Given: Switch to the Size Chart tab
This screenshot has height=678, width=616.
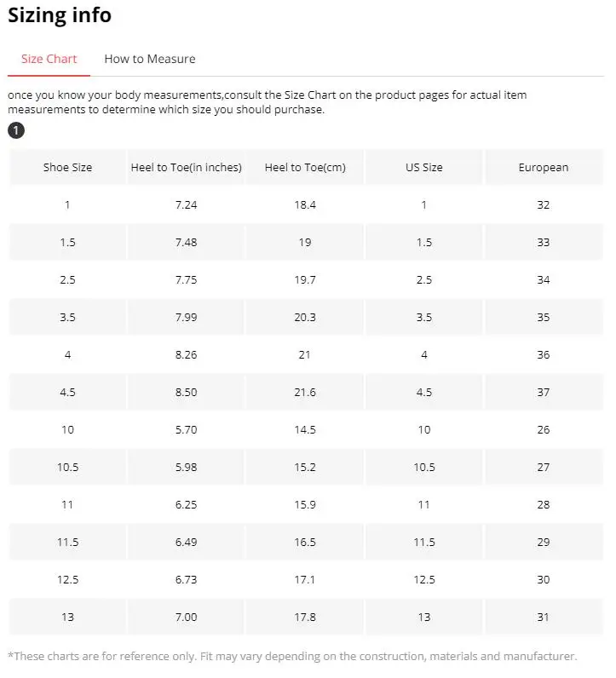Looking at the screenshot, I should pyautogui.click(x=49, y=59).
